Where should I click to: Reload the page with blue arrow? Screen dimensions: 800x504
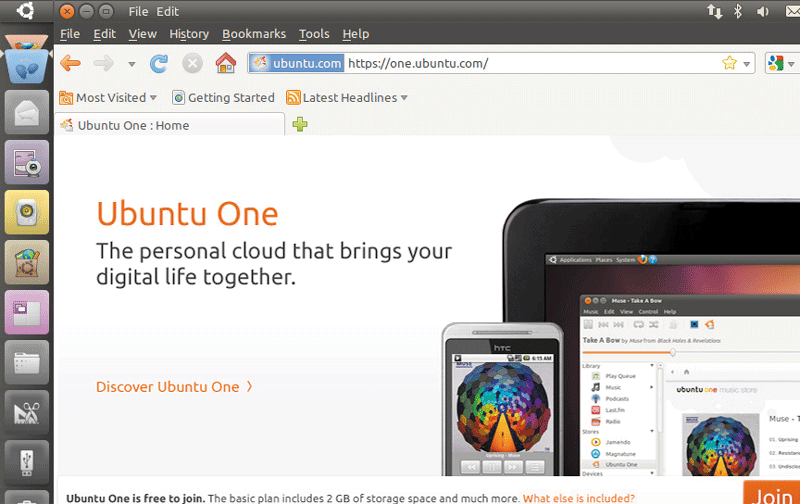point(159,64)
